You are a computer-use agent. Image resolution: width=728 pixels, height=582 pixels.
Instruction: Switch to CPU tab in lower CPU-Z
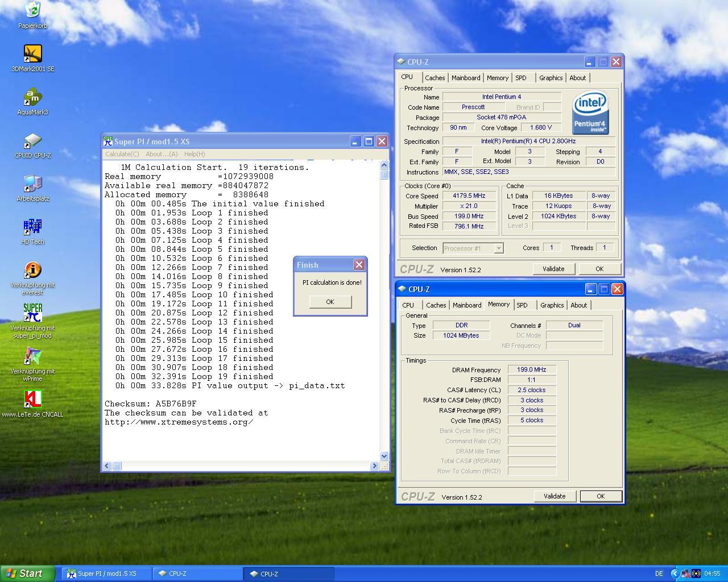(408, 305)
